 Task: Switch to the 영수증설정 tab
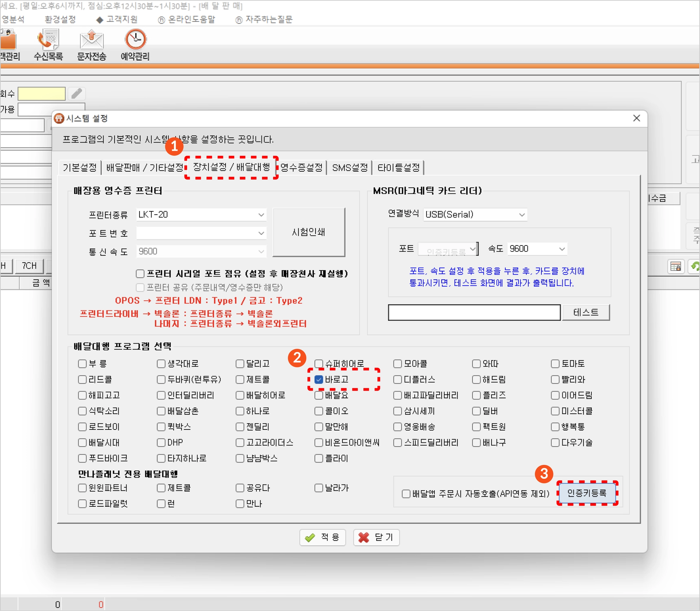[x=301, y=168]
